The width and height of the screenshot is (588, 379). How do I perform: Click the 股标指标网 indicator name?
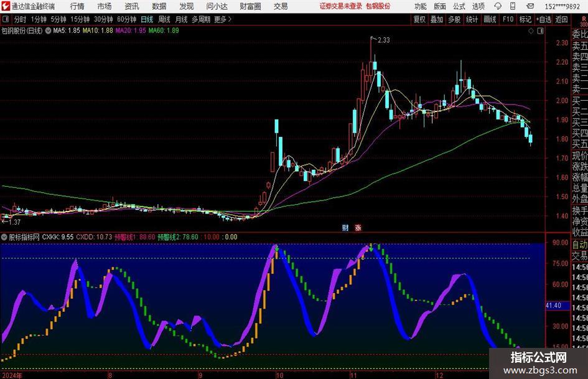(x=24, y=237)
